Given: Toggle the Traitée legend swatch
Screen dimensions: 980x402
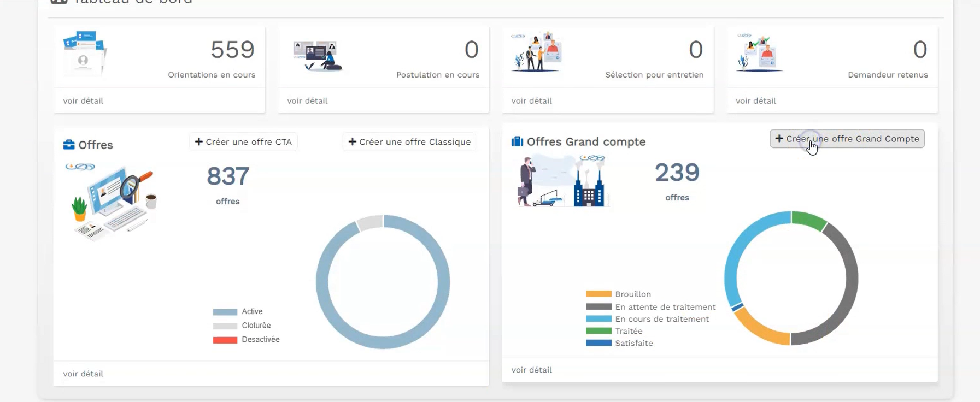Looking at the screenshot, I should pyautogui.click(x=599, y=331).
